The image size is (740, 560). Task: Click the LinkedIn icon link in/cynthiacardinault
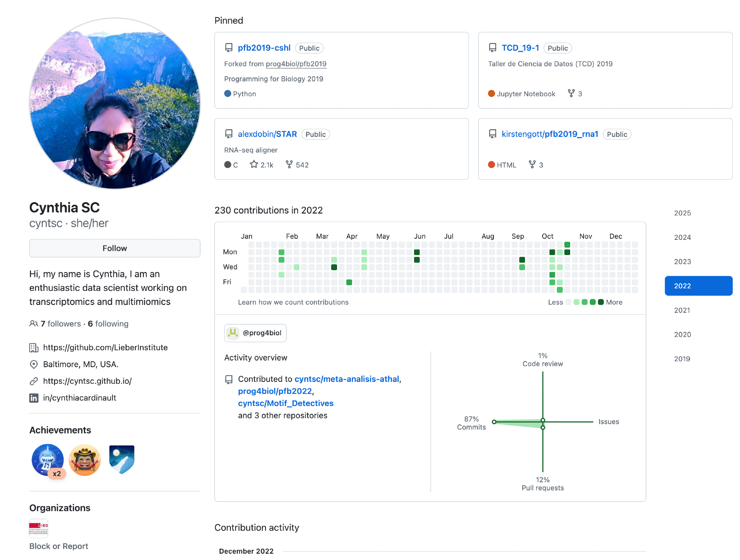34,398
